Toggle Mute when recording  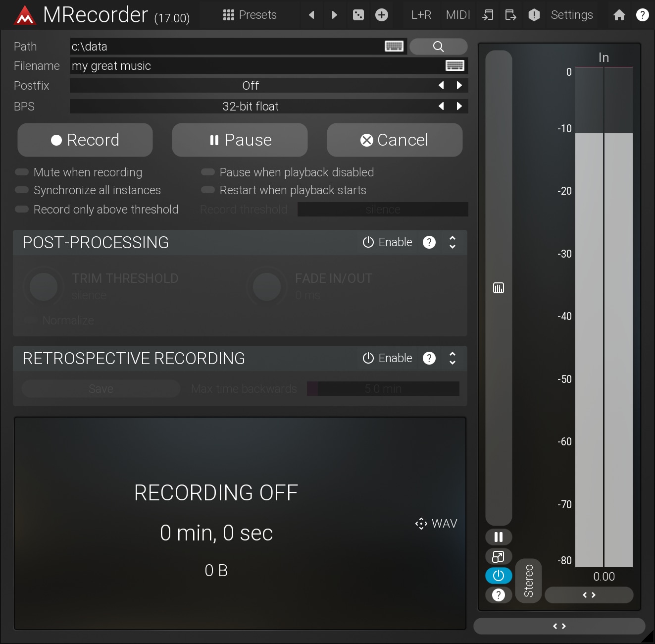(22, 172)
